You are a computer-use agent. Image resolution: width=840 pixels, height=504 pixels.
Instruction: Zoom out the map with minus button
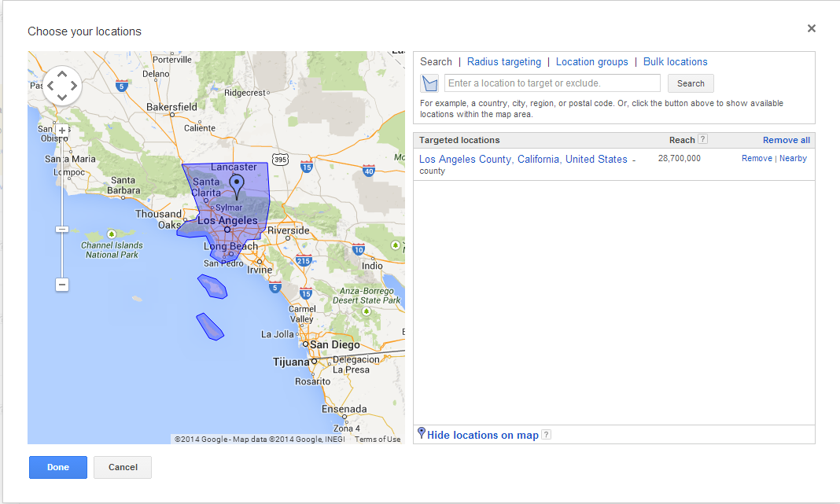[62, 285]
